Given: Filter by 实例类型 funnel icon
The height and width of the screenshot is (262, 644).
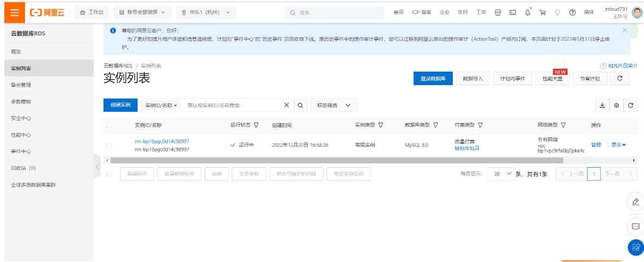Looking at the screenshot, I should [380, 125].
